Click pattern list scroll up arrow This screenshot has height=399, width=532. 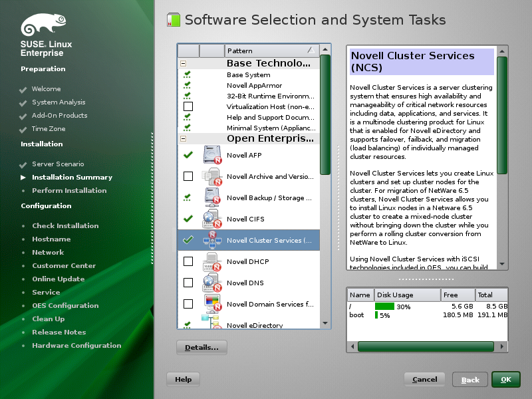(325, 49)
